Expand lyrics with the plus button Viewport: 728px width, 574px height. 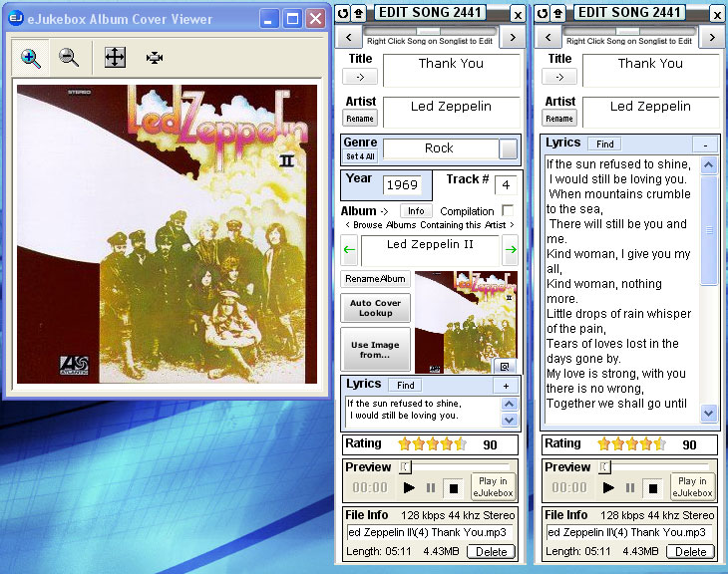506,386
